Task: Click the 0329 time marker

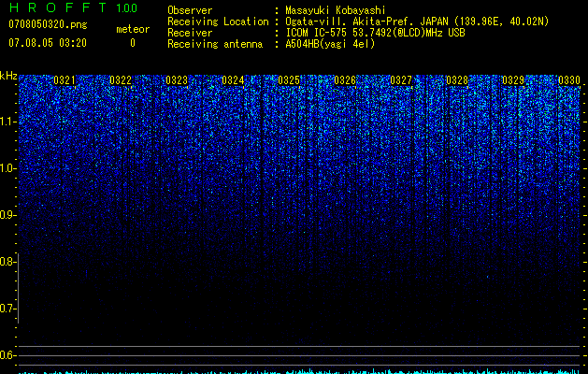Action: (513, 80)
